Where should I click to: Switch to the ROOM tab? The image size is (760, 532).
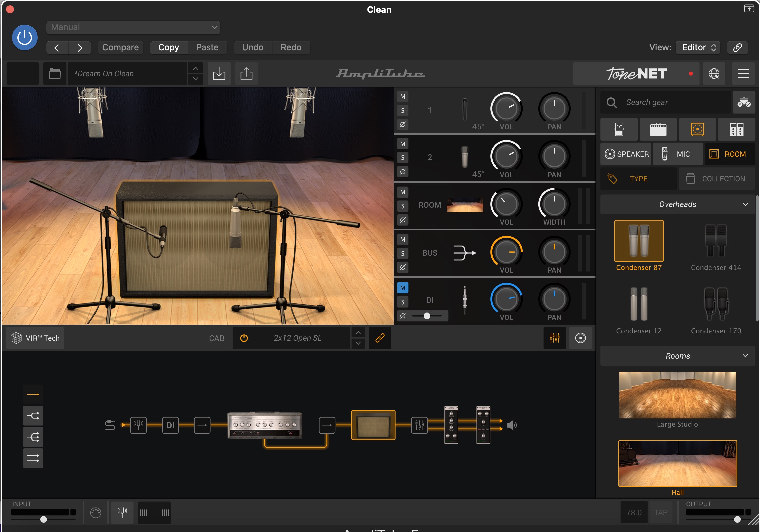pyautogui.click(x=730, y=154)
